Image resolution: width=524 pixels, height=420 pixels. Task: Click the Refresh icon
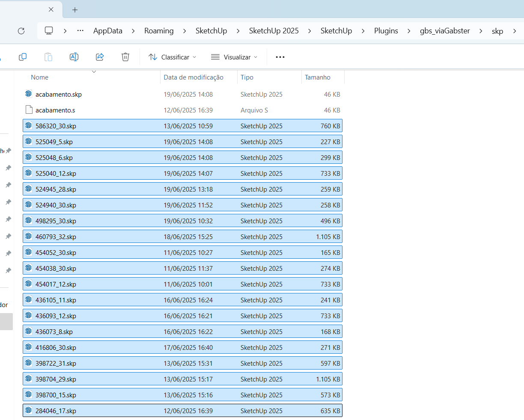[21, 31]
